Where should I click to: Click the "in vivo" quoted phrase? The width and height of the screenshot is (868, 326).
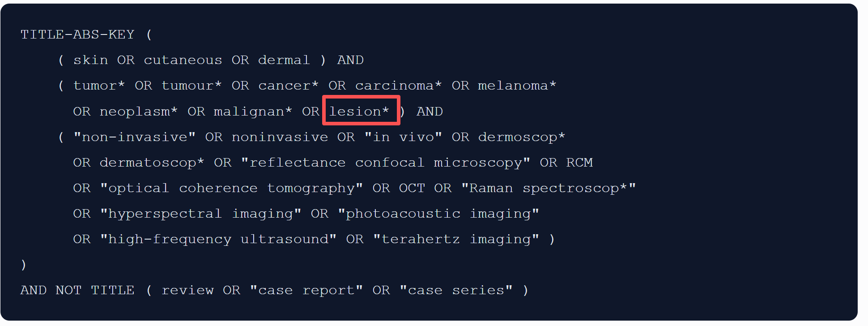tap(403, 137)
